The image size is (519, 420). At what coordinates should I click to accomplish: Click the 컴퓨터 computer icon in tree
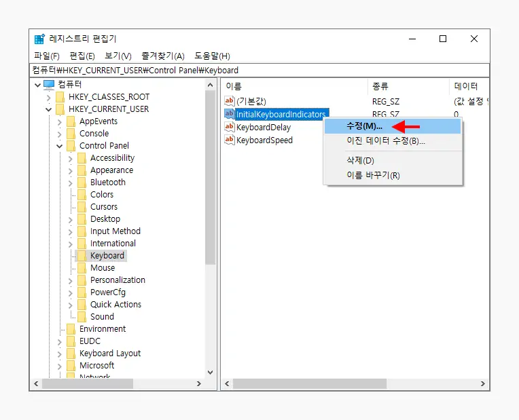point(49,85)
